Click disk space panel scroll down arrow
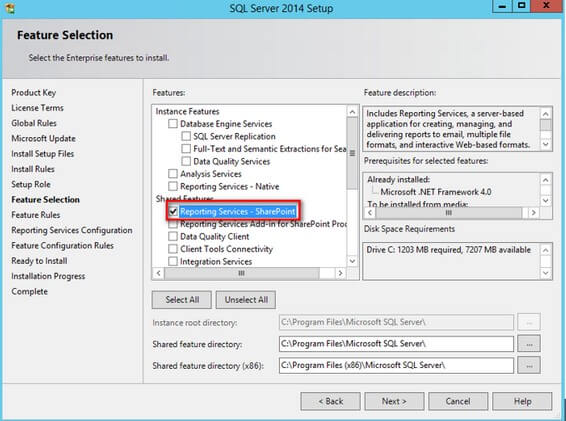The image size is (566, 421). pyautogui.click(x=546, y=273)
